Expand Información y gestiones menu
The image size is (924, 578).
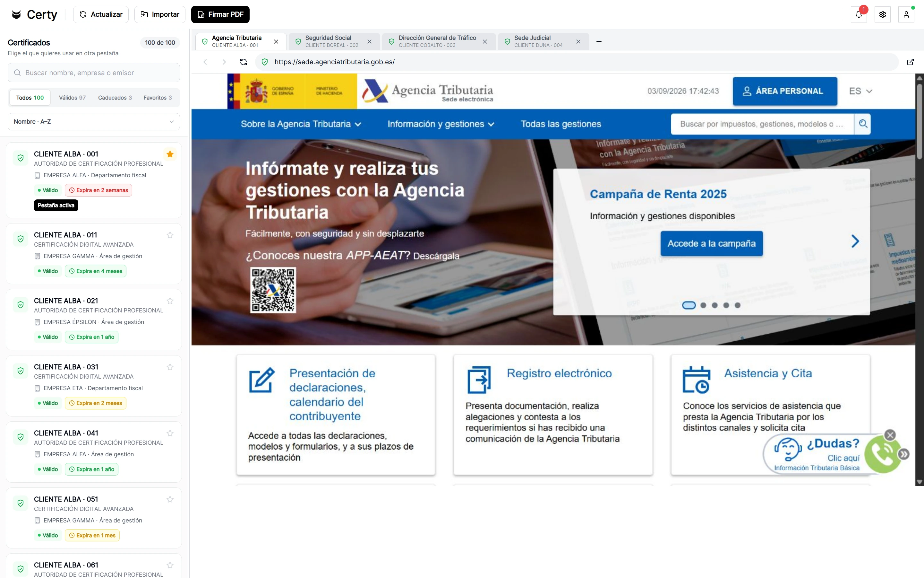(x=441, y=124)
